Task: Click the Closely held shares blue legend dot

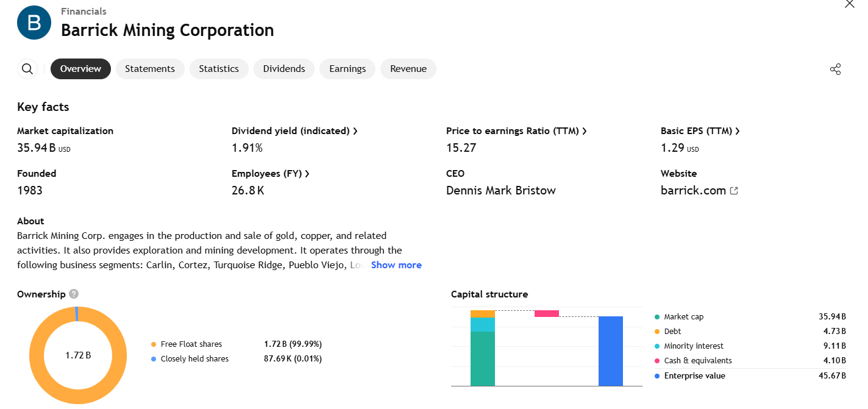Action: click(154, 359)
